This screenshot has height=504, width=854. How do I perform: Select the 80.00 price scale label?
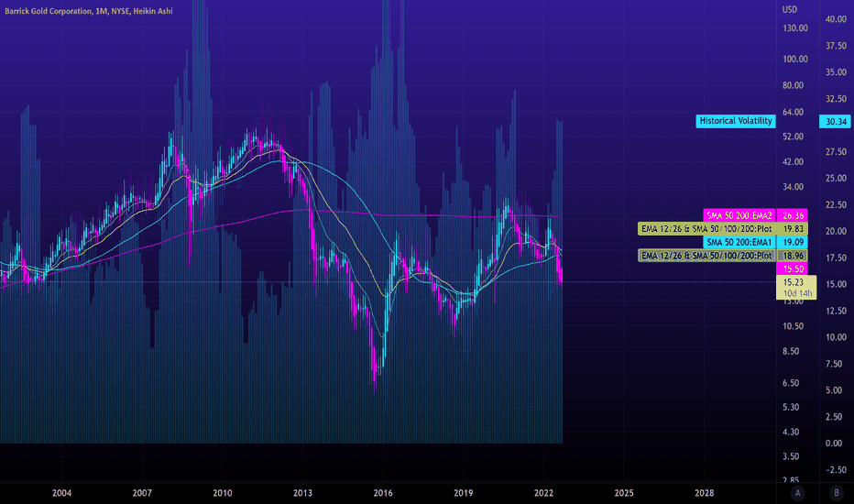click(x=793, y=85)
